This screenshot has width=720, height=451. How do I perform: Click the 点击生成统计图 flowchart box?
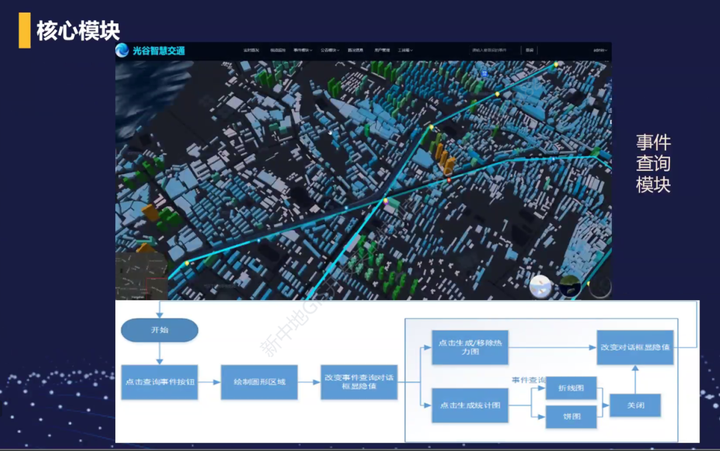tap(470, 406)
